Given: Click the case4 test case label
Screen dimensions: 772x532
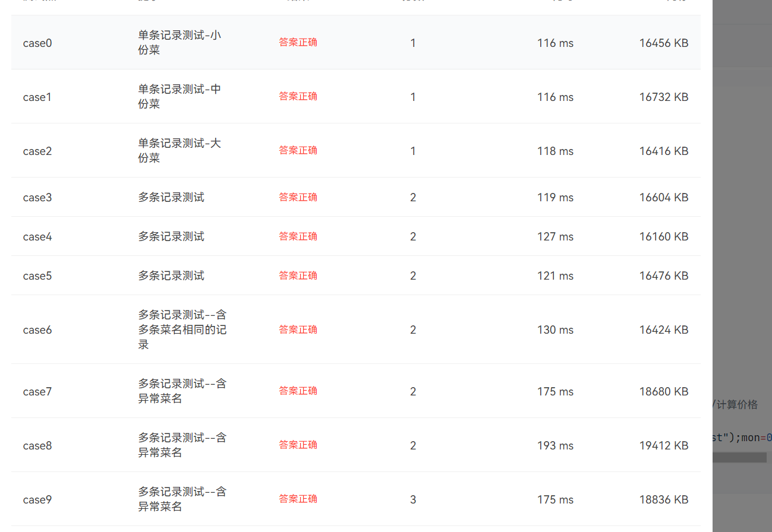Looking at the screenshot, I should click(37, 236).
